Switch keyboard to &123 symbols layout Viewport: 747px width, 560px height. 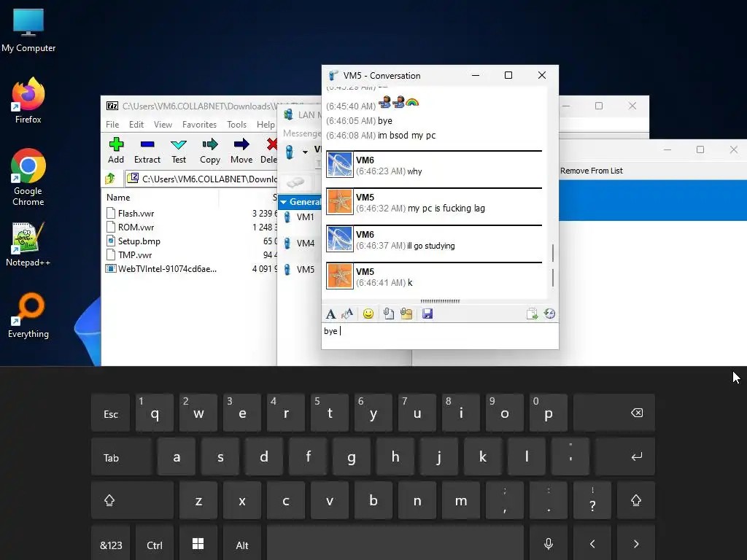tap(111, 544)
